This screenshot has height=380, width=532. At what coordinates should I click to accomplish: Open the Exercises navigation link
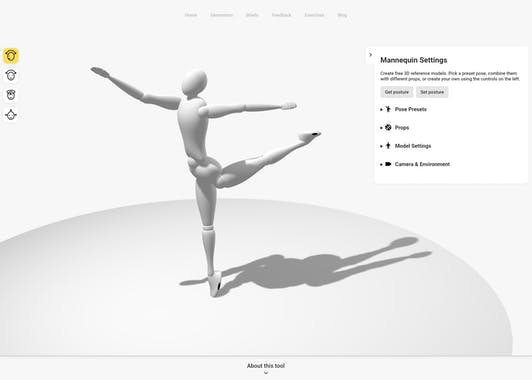pos(314,15)
